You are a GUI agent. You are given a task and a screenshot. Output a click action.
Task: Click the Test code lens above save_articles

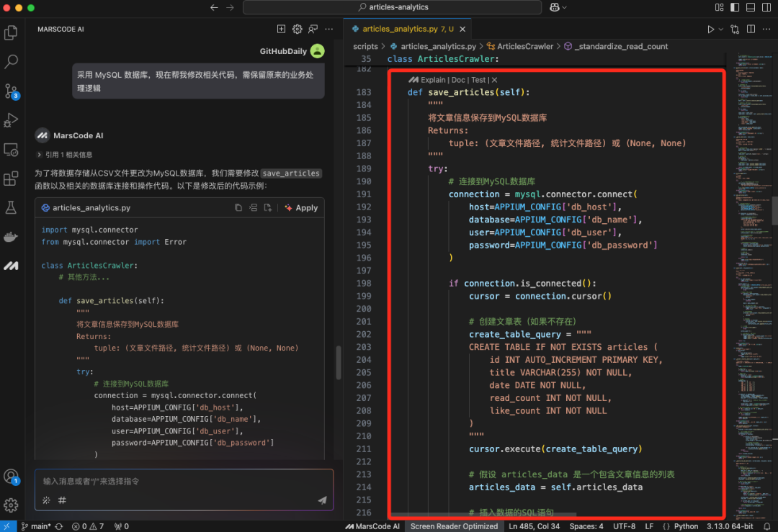(478, 80)
